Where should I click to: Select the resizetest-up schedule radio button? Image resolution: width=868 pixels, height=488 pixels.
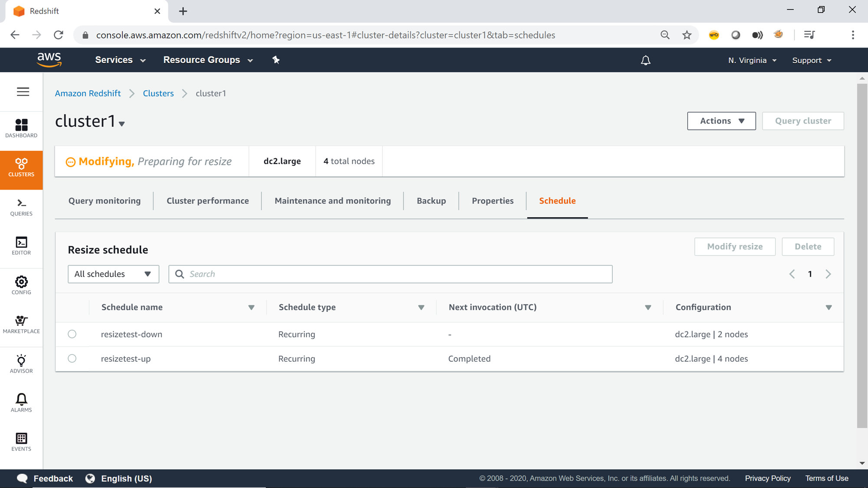[72, 358]
